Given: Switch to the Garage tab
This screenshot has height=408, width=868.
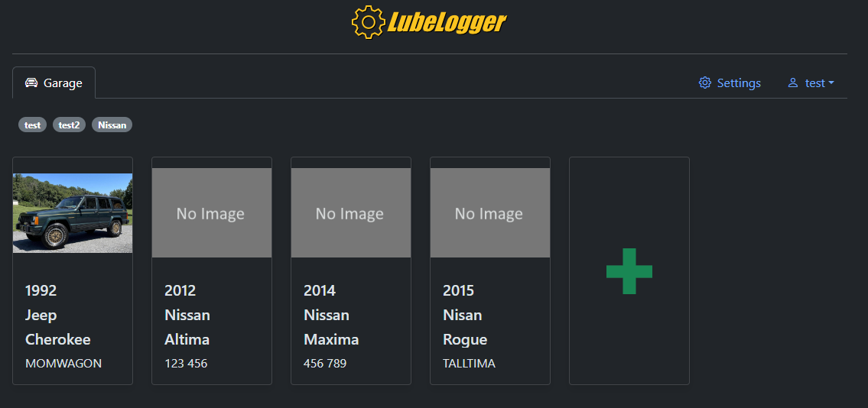Looking at the screenshot, I should (54, 83).
